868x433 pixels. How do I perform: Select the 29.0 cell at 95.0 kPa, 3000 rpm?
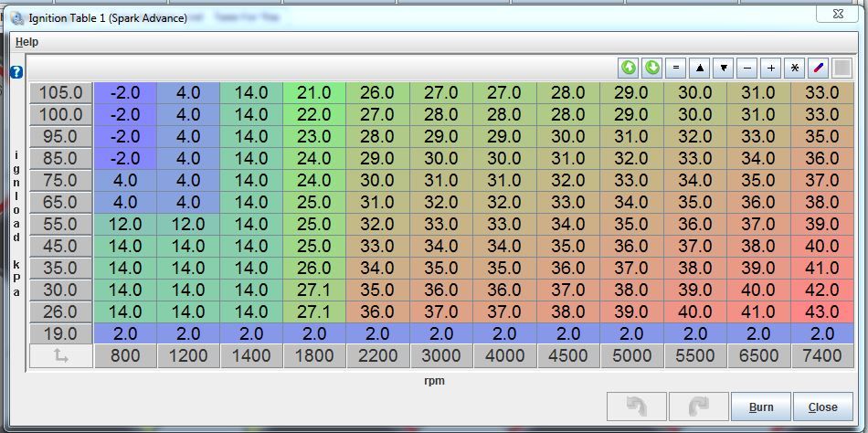coord(441,136)
